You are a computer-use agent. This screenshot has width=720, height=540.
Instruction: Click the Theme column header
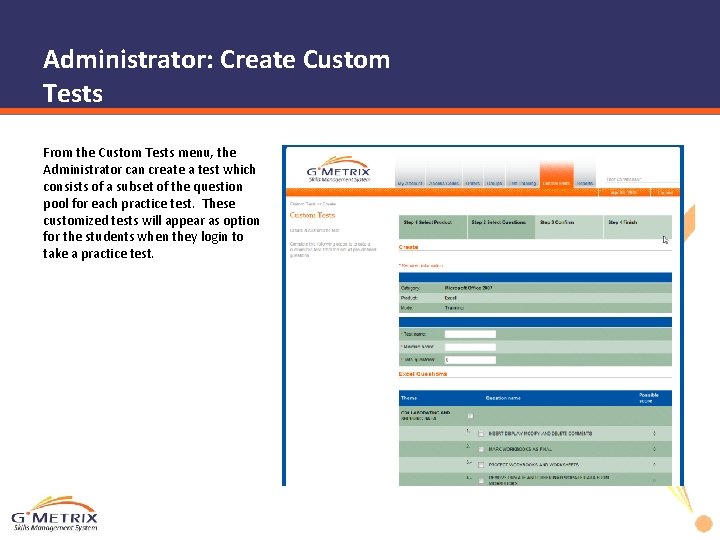(409, 398)
